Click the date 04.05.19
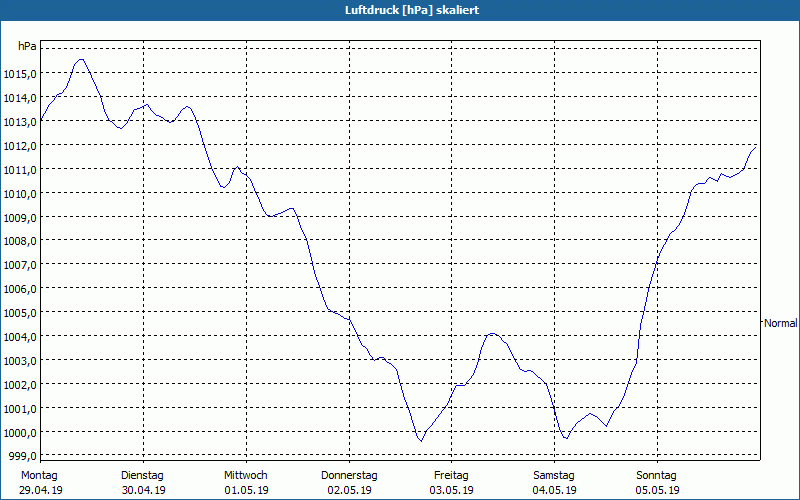 tap(555, 490)
